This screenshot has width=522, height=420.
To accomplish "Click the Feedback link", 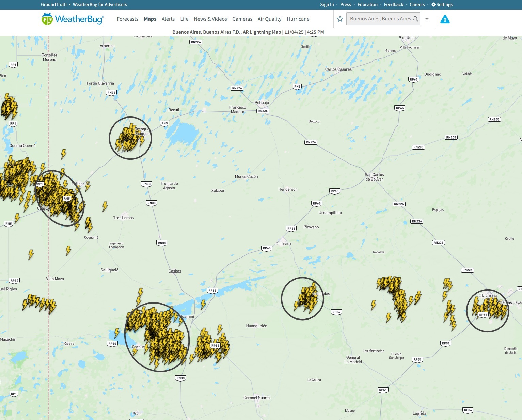I will click(393, 5).
